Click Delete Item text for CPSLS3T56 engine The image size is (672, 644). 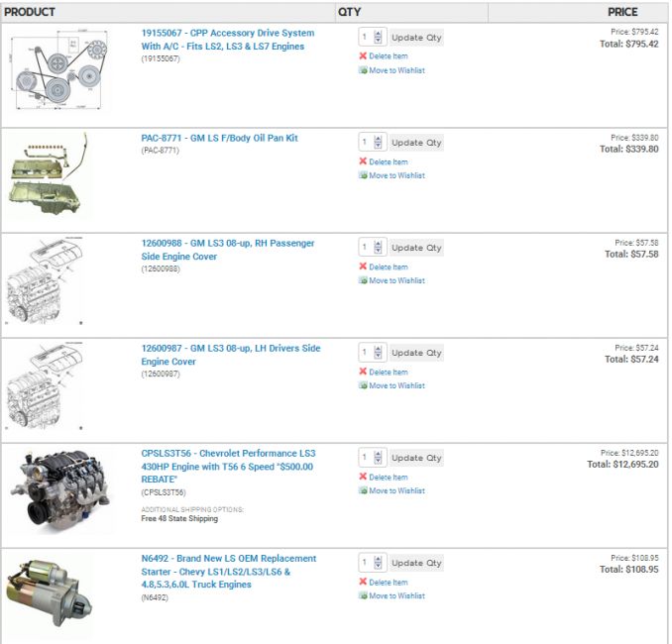(x=389, y=477)
